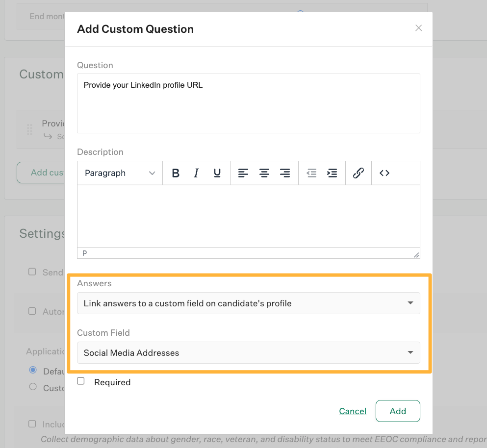This screenshot has width=487, height=448.
Task: Click the Add button
Action: click(398, 411)
